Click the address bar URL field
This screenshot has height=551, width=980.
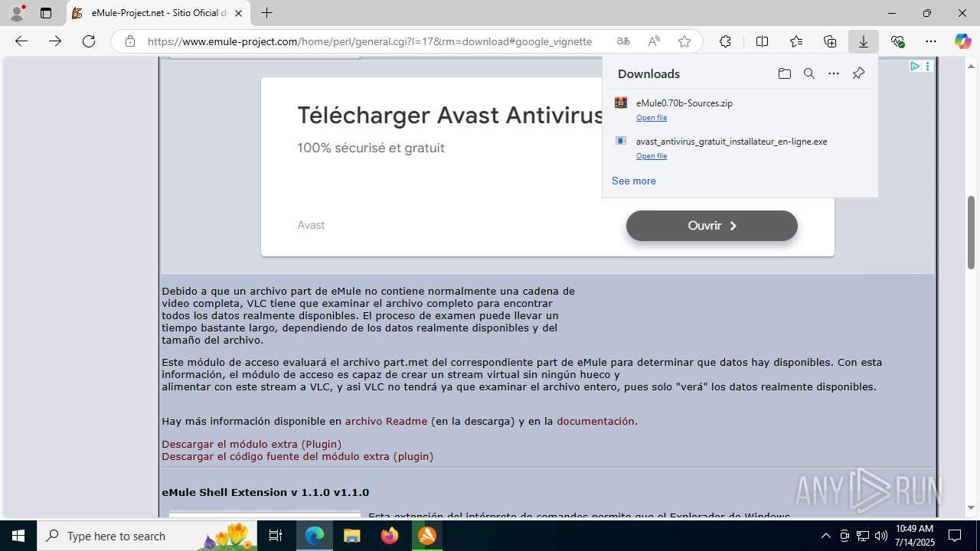[369, 41]
